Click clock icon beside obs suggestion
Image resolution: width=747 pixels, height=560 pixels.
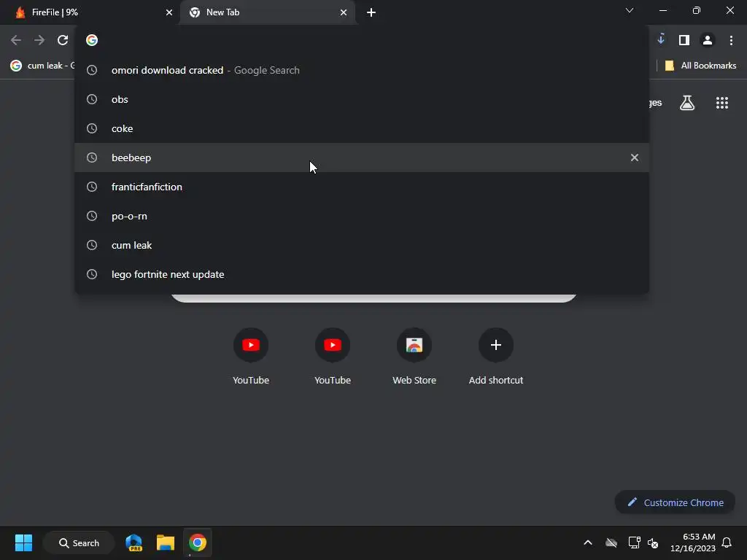tap(92, 99)
